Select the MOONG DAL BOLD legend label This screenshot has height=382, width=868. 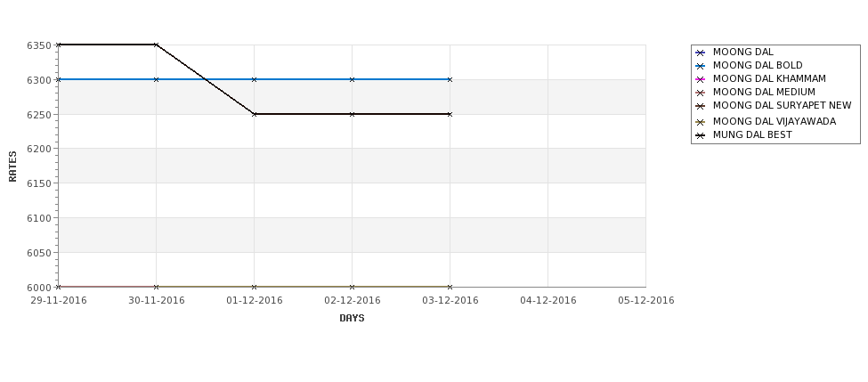pos(758,65)
